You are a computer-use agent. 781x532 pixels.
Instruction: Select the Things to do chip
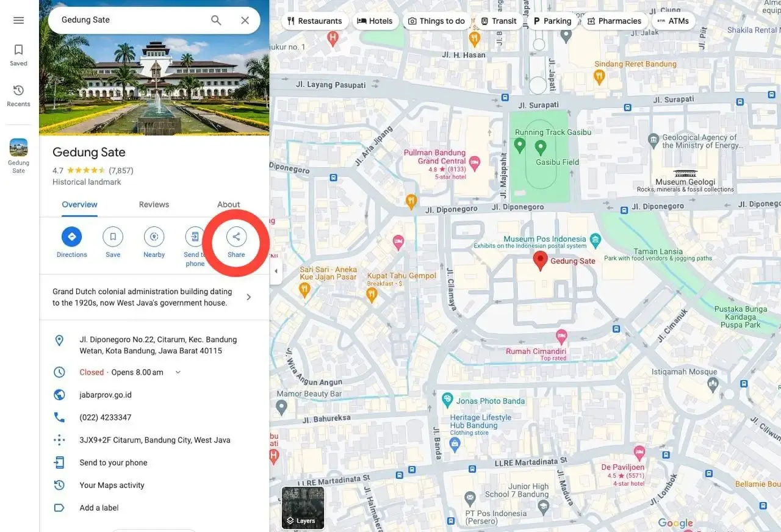pos(436,21)
